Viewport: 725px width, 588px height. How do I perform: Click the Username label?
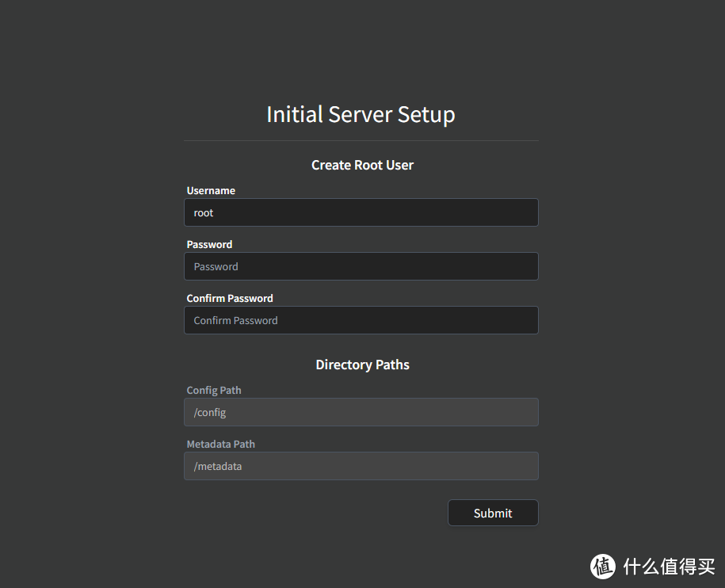(x=211, y=190)
